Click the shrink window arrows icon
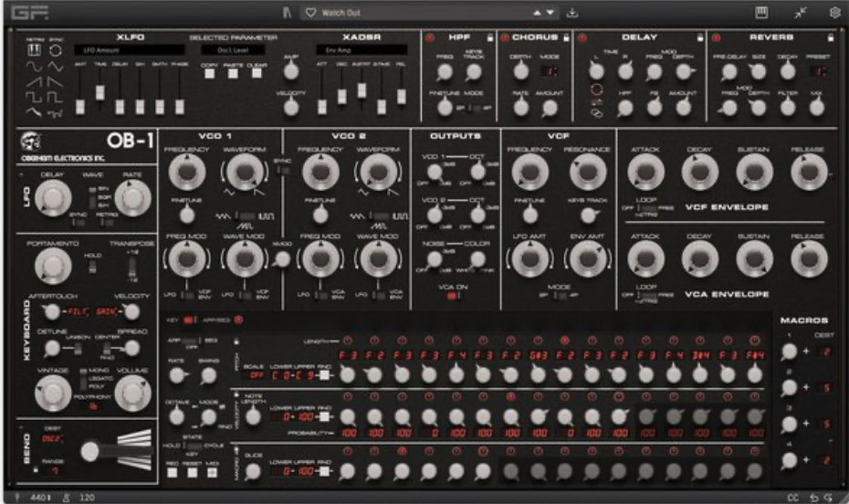Image resolution: width=849 pixels, height=504 pixels. point(801,13)
